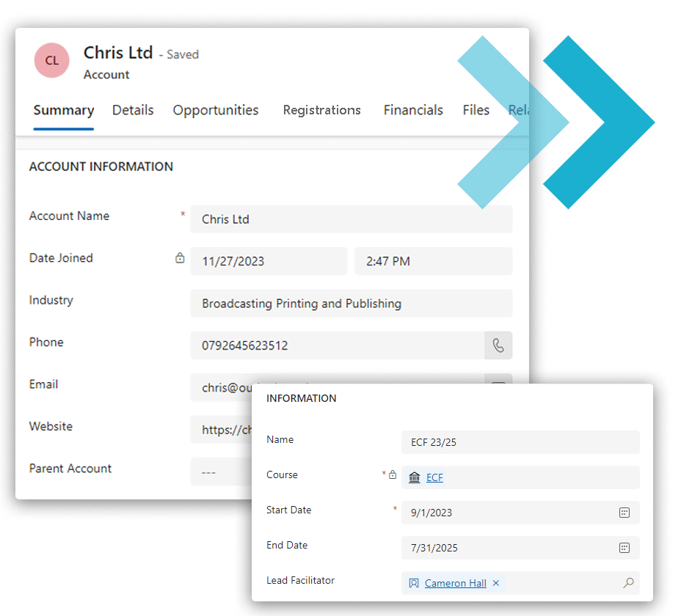Select the Registrations tab
This screenshot has width=681, height=616.
322,110
